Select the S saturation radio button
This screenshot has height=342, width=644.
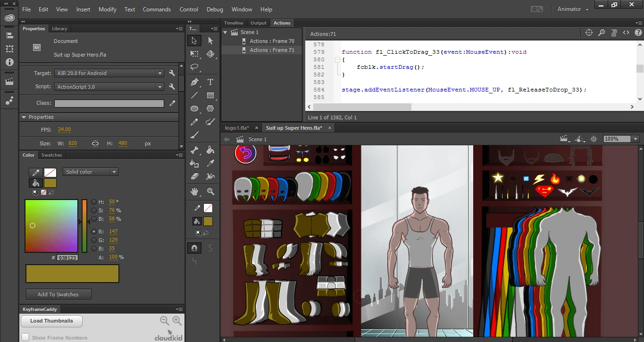click(94, 210)
